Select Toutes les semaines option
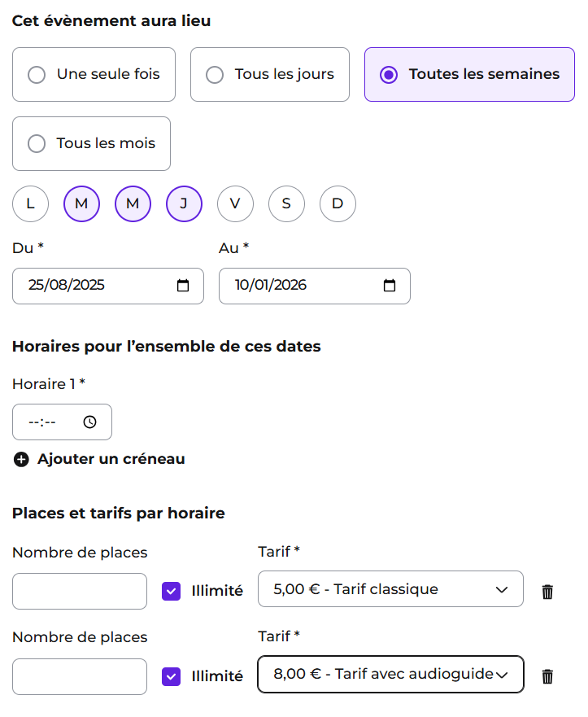 (469, 75)
